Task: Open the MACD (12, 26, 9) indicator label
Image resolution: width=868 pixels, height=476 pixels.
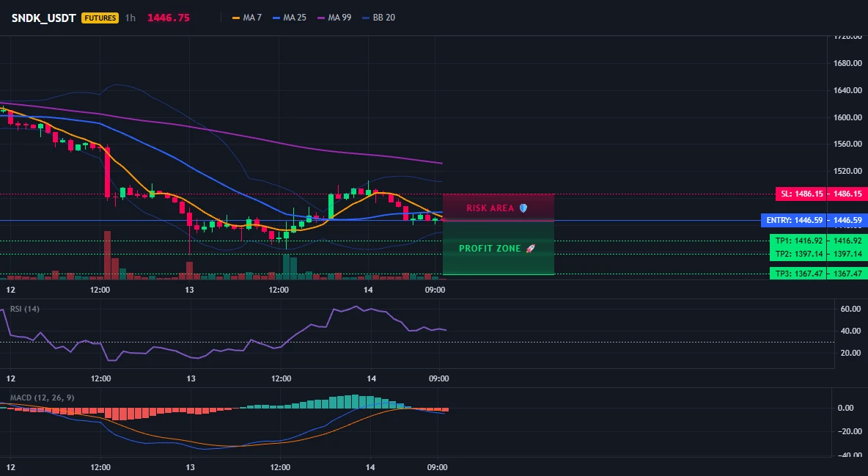Action: point(42,398)
